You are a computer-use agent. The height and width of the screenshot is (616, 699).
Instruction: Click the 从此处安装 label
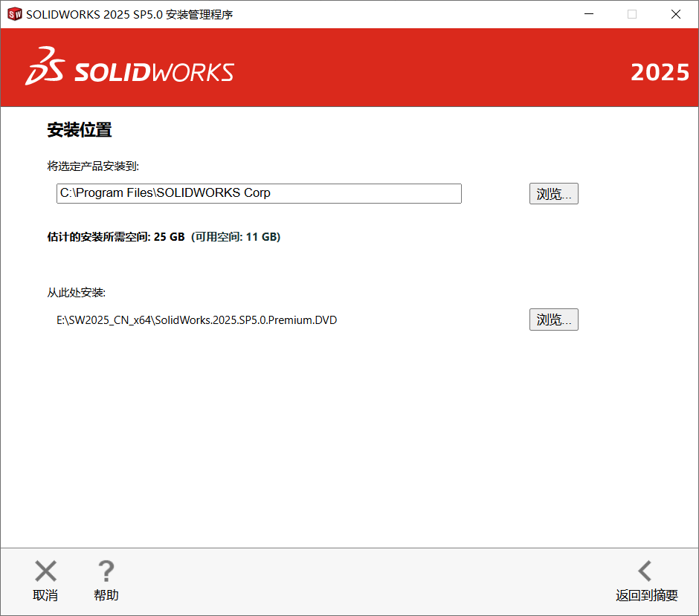[x=77, y=293]
